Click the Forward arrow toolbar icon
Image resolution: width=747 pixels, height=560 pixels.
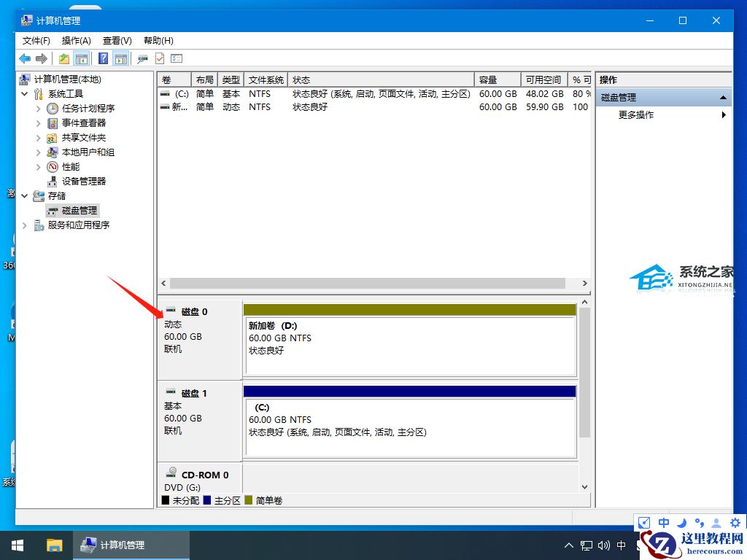click(x=42, y=58)
